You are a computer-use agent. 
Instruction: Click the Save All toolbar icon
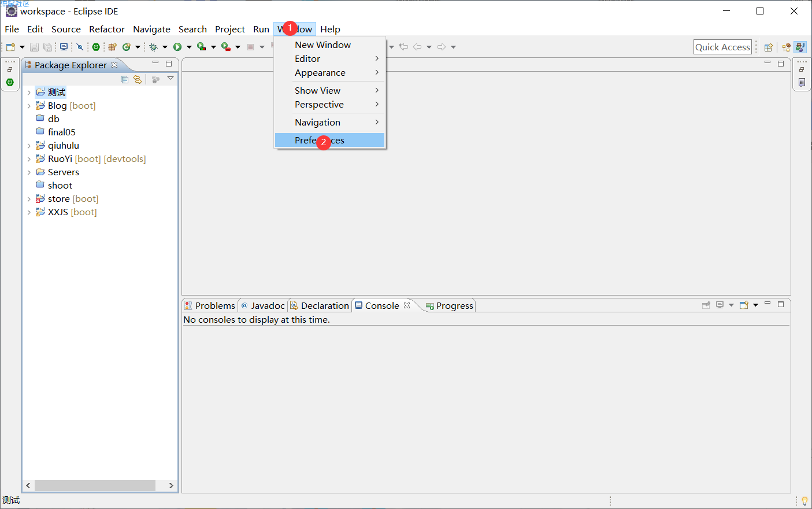pyautogui.click(x=48, y=47)
